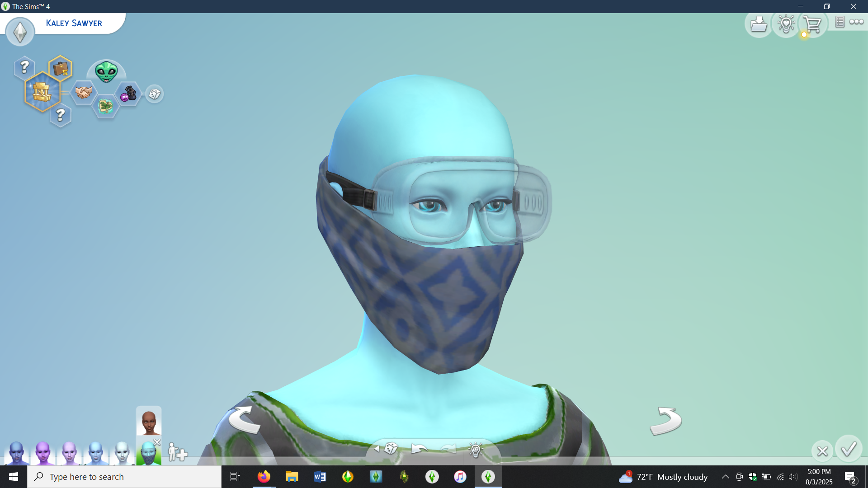868x488 pixels.
Task: Click the Sim's safety goggles
Action: point(461,201)
